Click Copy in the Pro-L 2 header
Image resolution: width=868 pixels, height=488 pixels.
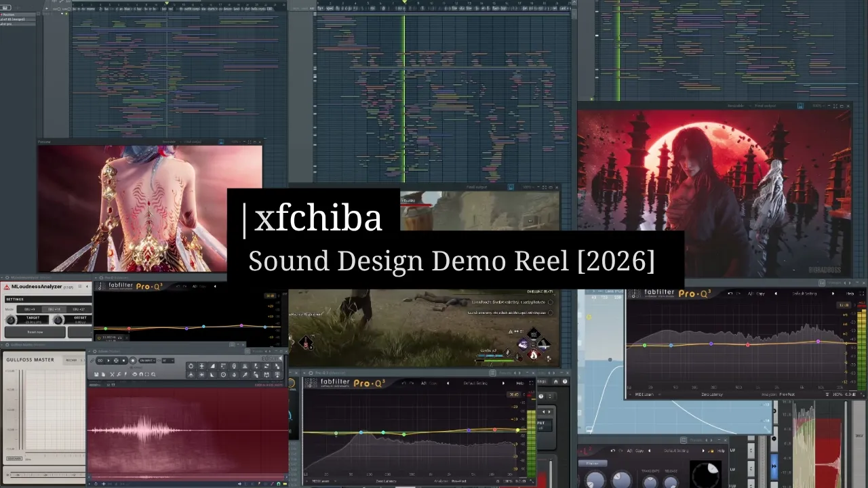639,451
